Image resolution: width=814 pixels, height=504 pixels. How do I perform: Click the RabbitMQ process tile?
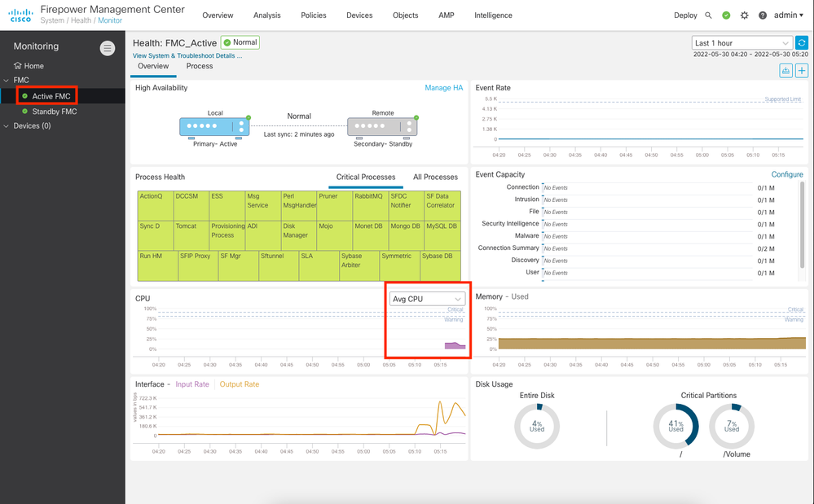371,206
